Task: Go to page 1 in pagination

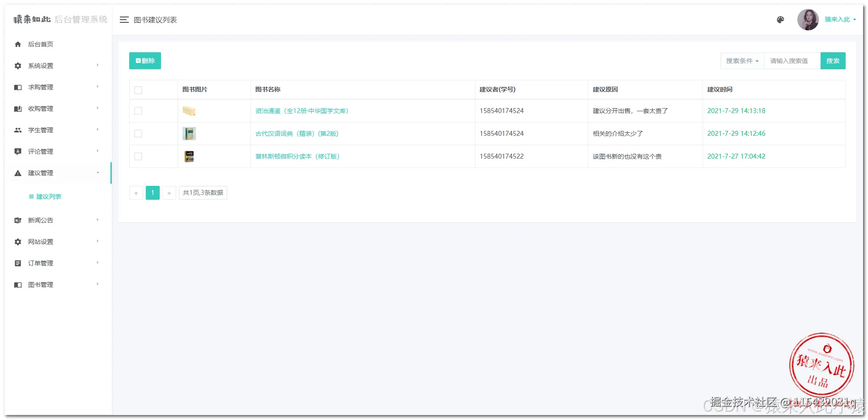Action: 152,193
